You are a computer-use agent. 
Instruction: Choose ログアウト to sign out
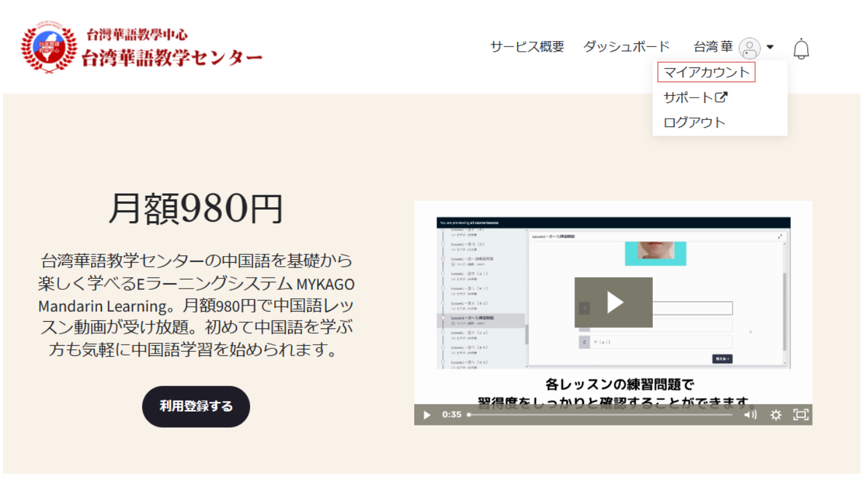(694, 123)
